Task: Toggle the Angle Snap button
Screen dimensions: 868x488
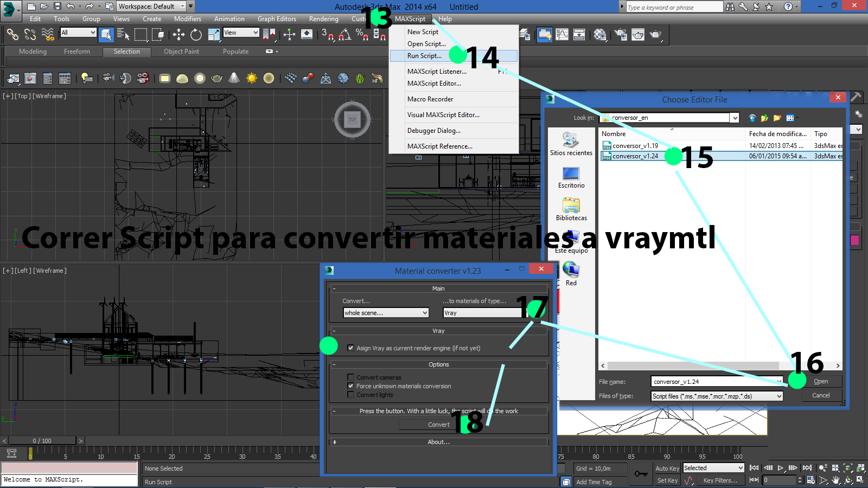Action: pos(344,35)
